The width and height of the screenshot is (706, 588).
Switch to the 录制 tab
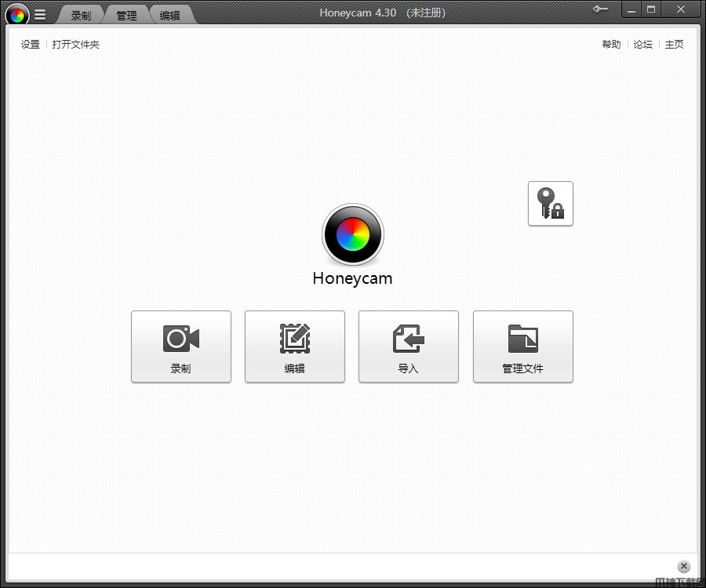click(x=81, y=15)
